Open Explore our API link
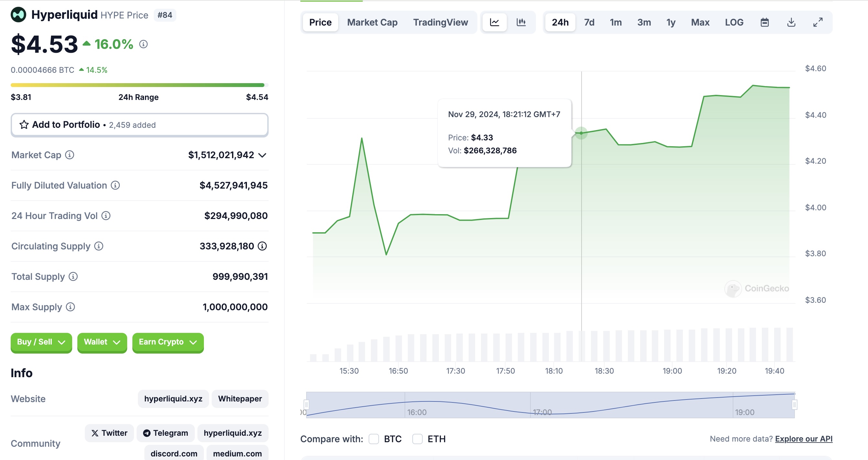868x460 pixels. tap(804, 439)
